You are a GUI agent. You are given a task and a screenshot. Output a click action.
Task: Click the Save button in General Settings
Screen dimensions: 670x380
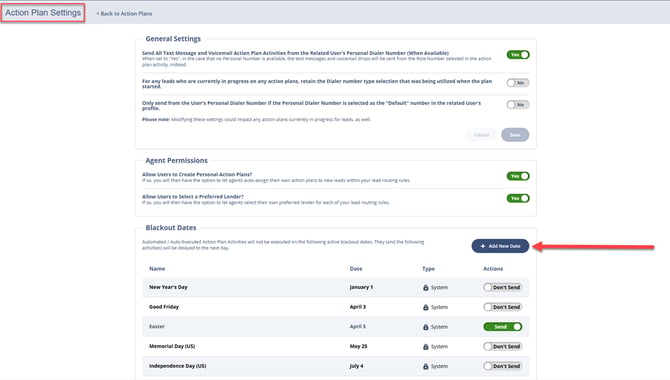pyautogui.click(x=515, y=135)
